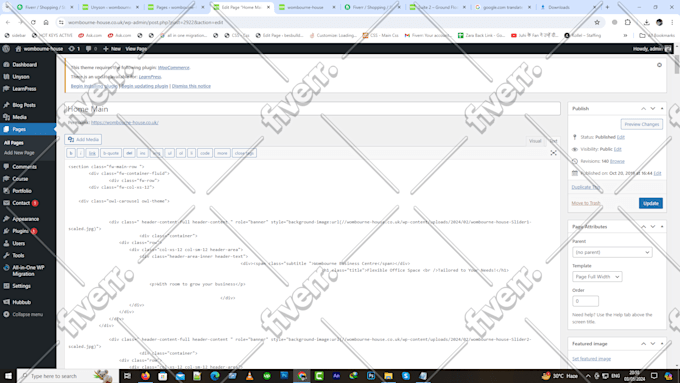
Task: Open All Pages submenu item
Action: pos(14,143)
